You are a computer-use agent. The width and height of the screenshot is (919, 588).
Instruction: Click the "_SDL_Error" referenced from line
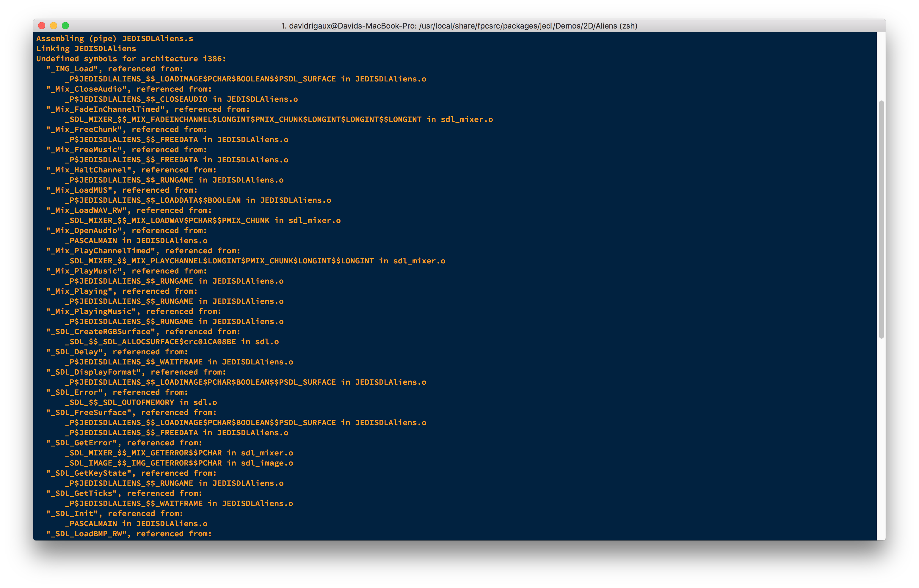[x=117, y=392]
